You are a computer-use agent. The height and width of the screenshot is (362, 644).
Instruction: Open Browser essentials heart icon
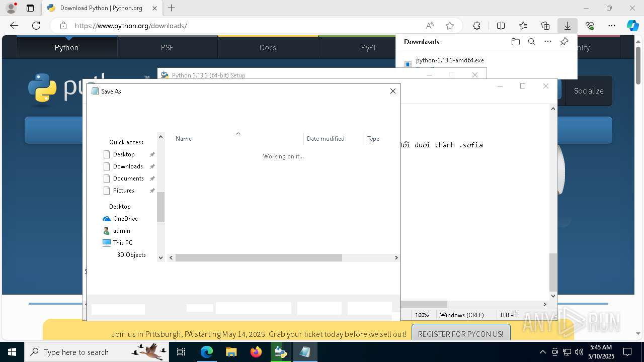[x=590, y=26]
